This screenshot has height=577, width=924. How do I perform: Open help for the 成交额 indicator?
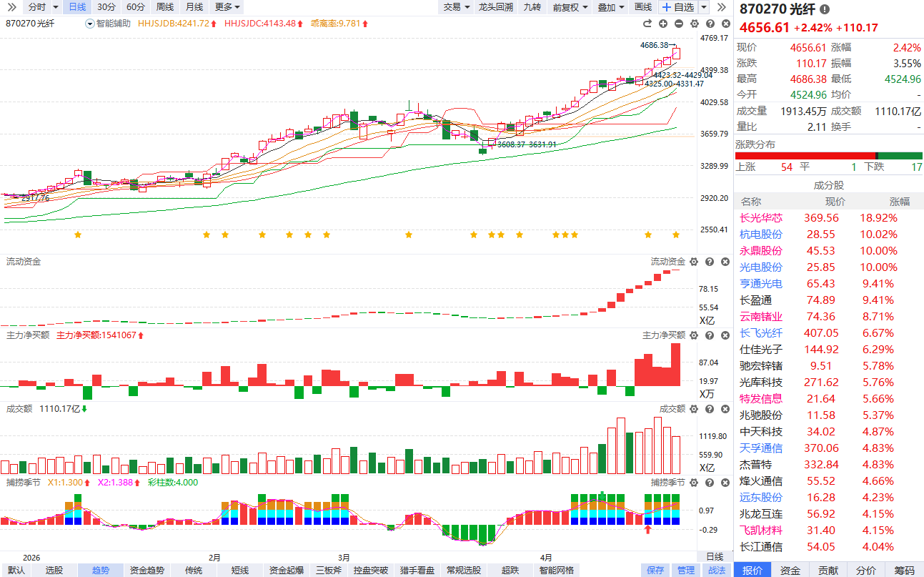pyautogui.click(x=708, y=409)
